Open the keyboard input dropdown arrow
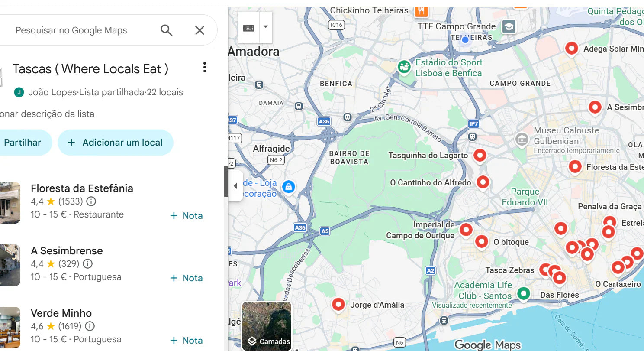The height and width of the screenshot is (351, 644). click(x=265, y=27)
